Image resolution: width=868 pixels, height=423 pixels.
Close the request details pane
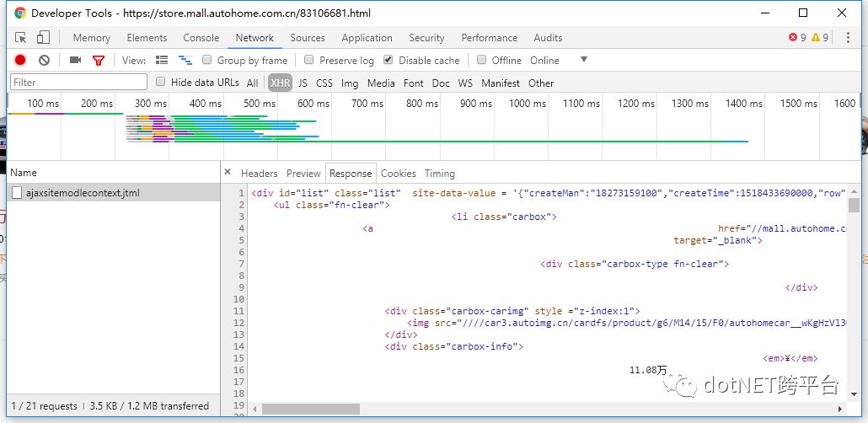point(228,172)
